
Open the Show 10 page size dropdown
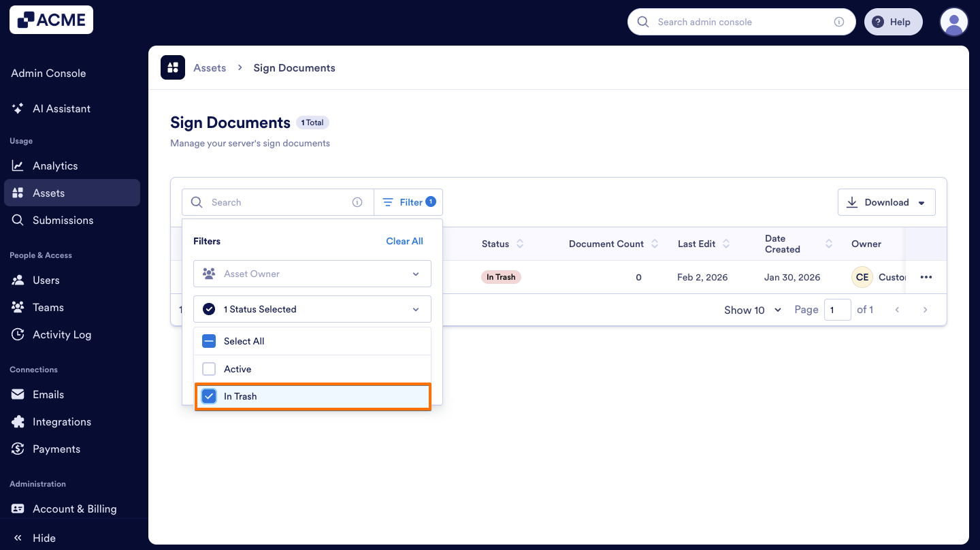(x=751, y=310)
